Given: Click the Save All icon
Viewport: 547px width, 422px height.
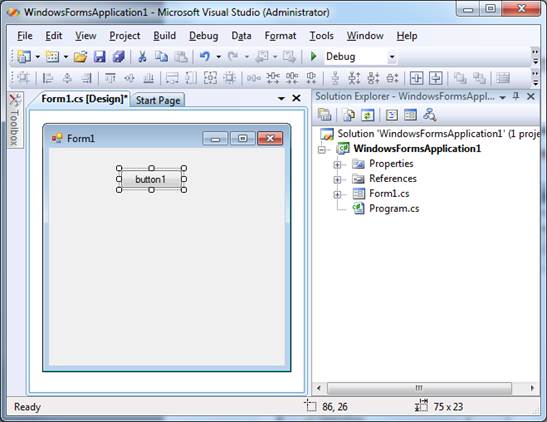Looking at the screenshot, I should point(119,56).
